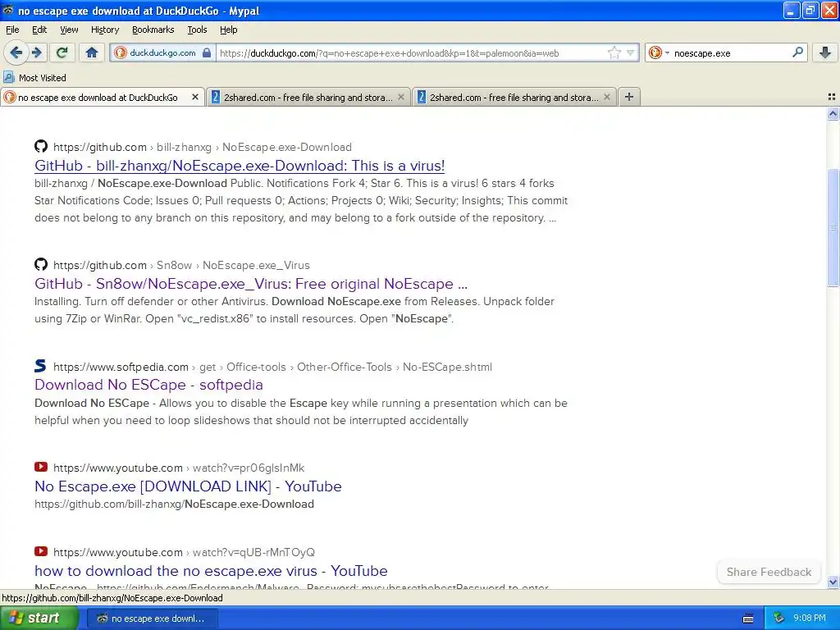Open the bill-zhanxg NoEscape.exe-Download GitHub result
840x630 pixels.
coord(240,166)
